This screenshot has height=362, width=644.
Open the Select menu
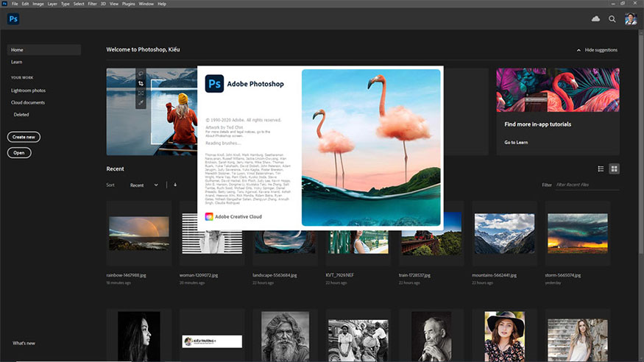79,4
